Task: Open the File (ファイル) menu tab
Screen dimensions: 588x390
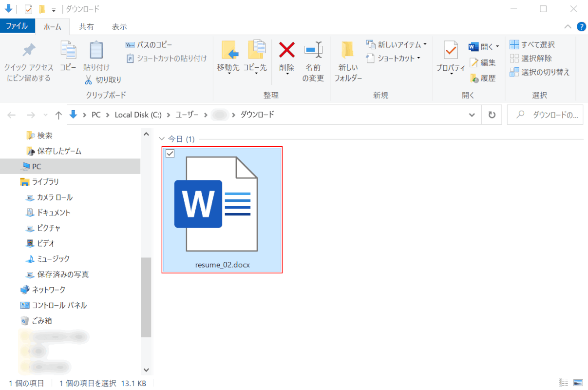Action: (17, 26)
